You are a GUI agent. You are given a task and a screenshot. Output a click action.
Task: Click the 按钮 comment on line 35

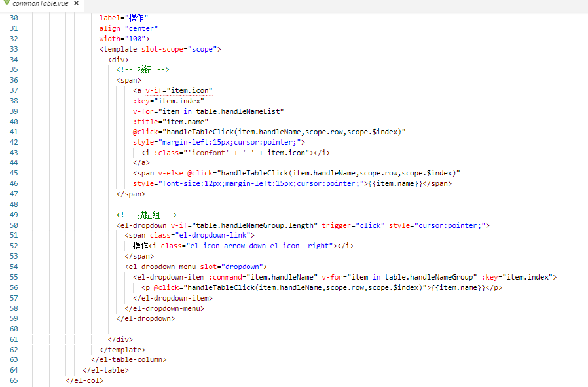pyautogui.click(x=143, y=70)
